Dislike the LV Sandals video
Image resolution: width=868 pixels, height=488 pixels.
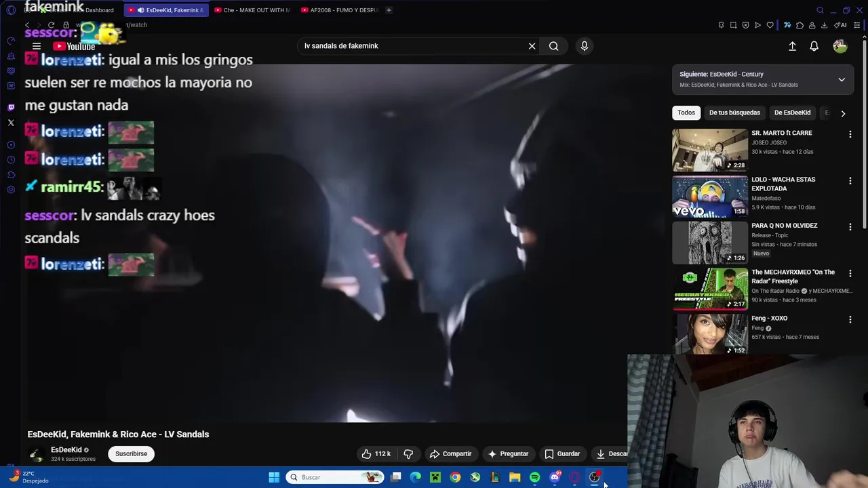pos(408,454)
